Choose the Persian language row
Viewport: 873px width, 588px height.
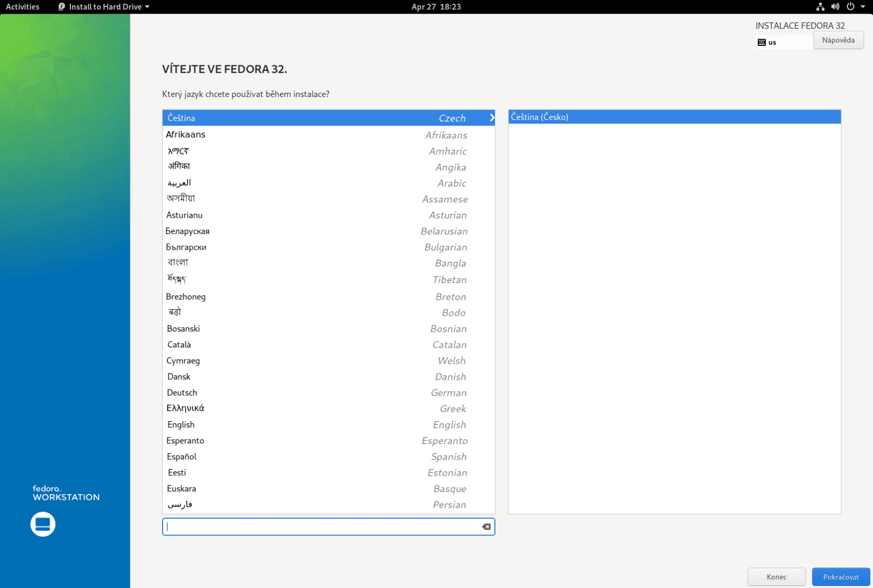[328, 505]
